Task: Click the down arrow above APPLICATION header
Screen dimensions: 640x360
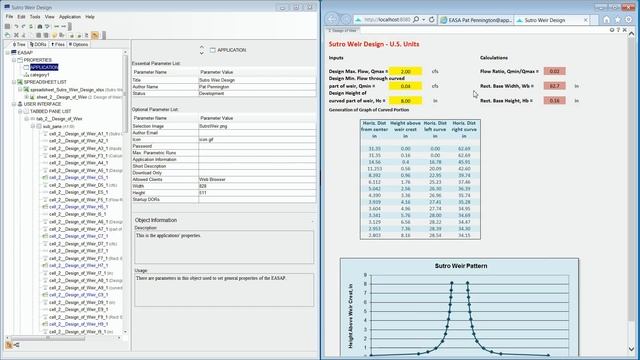Action: 202,53
